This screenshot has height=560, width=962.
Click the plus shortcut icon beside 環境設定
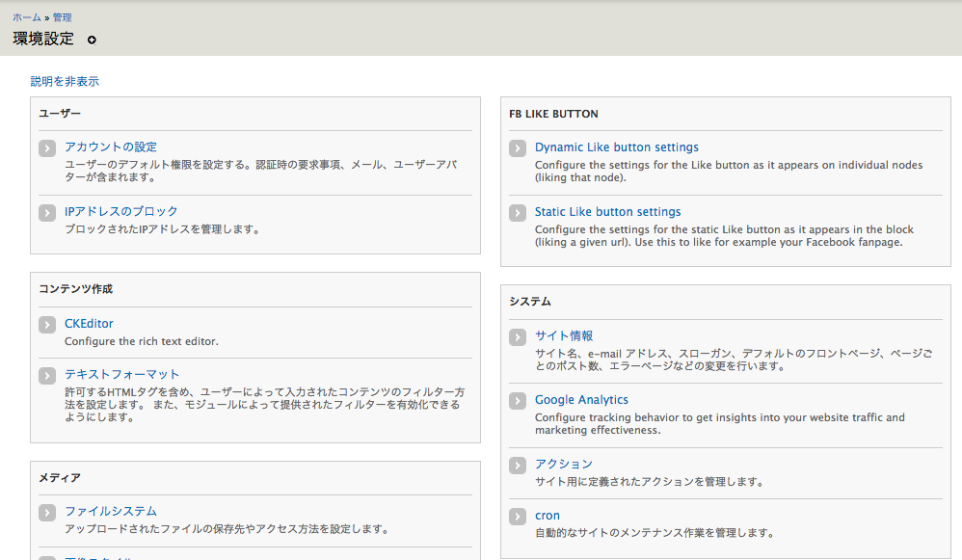(x=92, y=40)
